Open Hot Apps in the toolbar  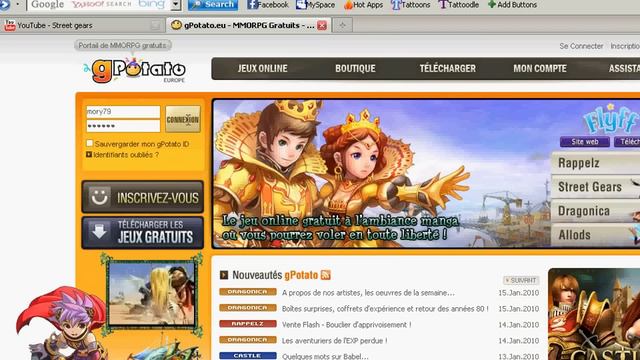pyautogui.click(x=363, y=5)
